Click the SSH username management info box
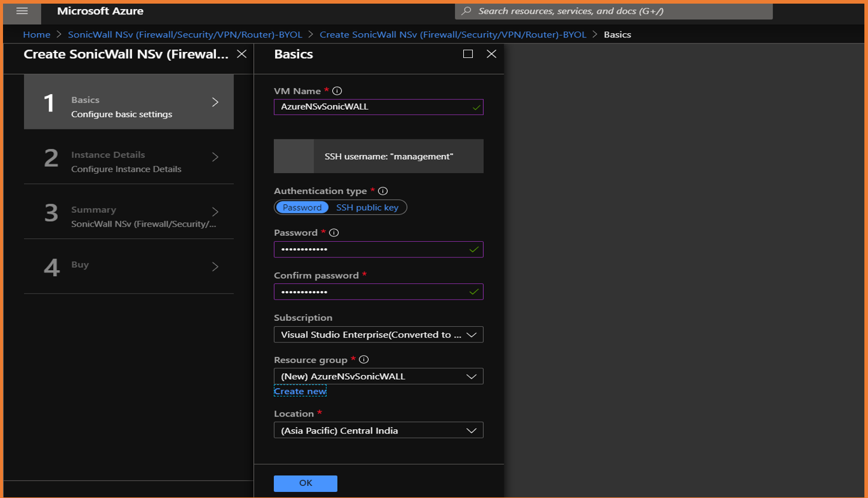 (x=378, y=156)
